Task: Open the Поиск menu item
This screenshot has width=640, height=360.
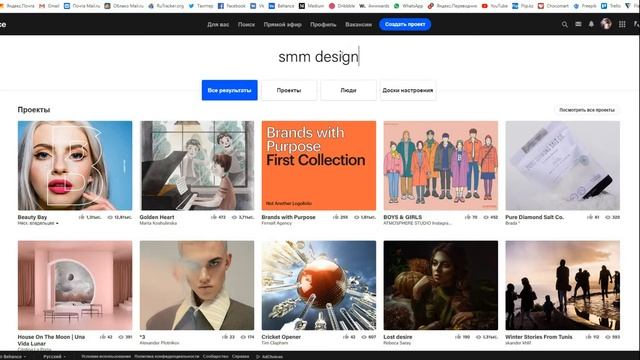Action: 246,24
